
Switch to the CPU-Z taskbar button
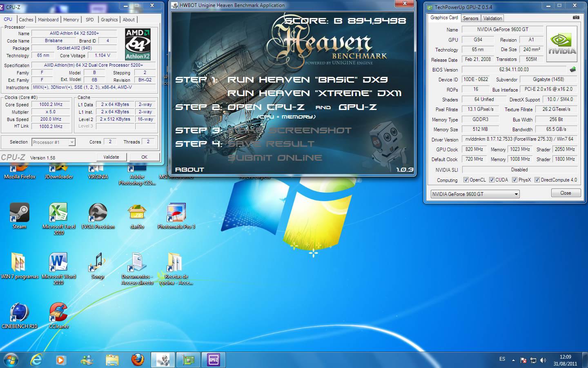[213, 360]
